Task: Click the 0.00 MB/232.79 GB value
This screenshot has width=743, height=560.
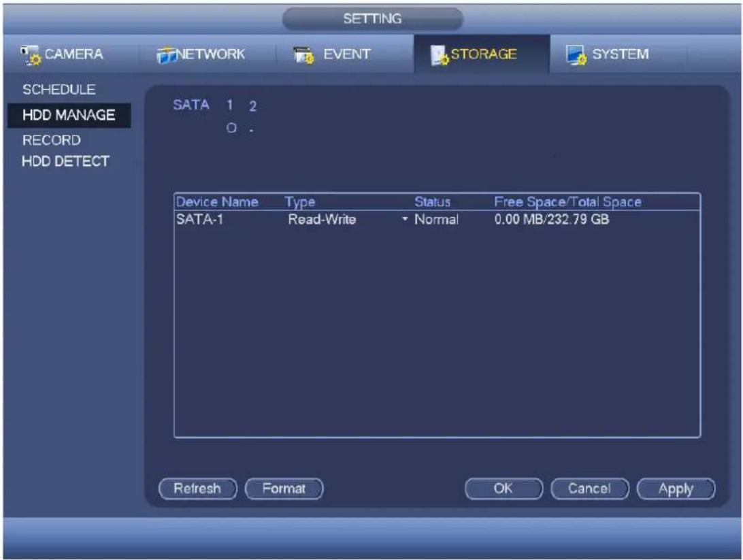Action: [552, 219]
